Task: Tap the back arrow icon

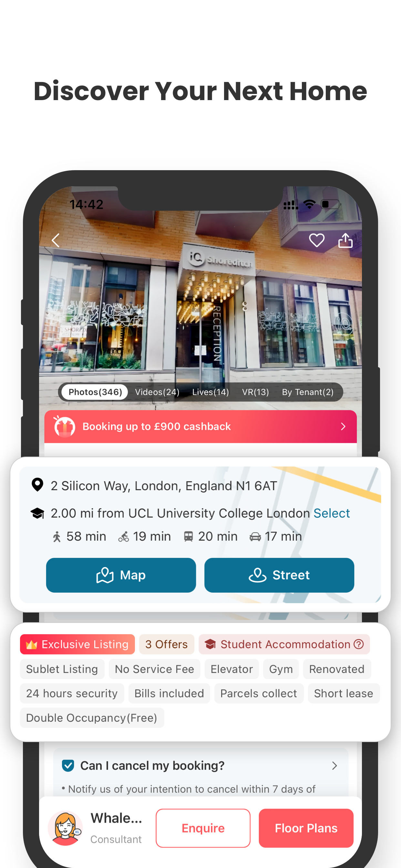Action: tap(56, 240)
